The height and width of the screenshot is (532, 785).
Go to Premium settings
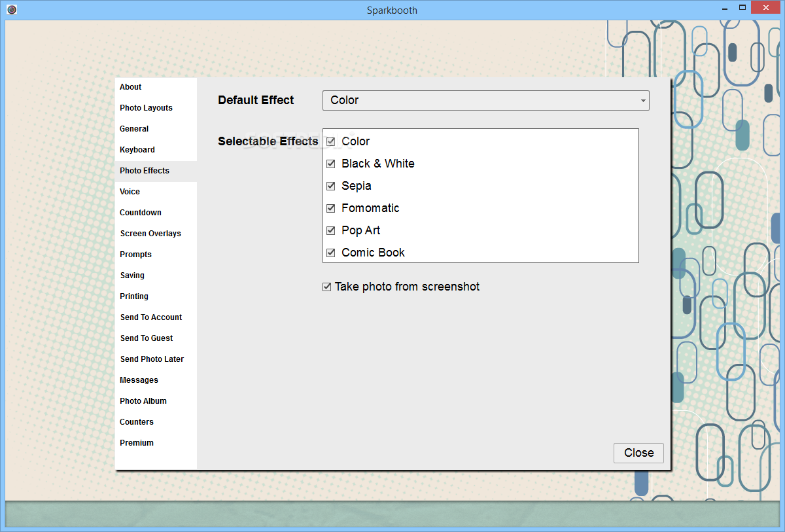156,443
